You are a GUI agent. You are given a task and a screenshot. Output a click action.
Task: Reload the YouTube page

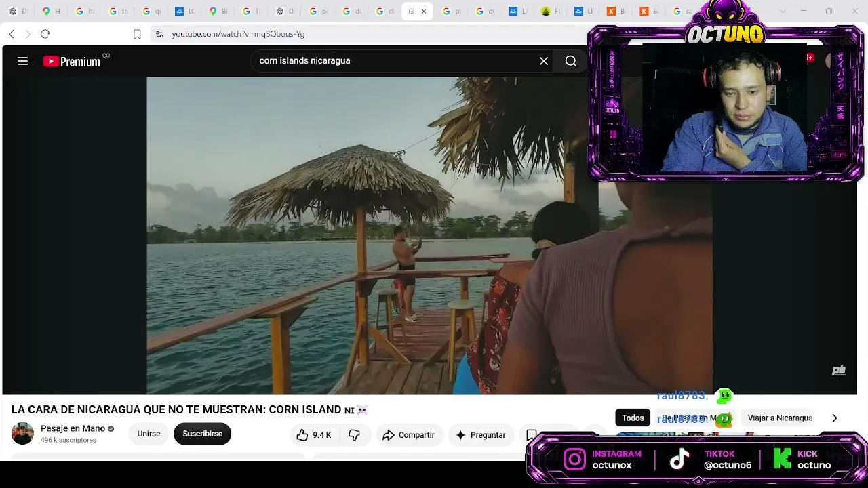pyautogui.click(x=45, y=34)
